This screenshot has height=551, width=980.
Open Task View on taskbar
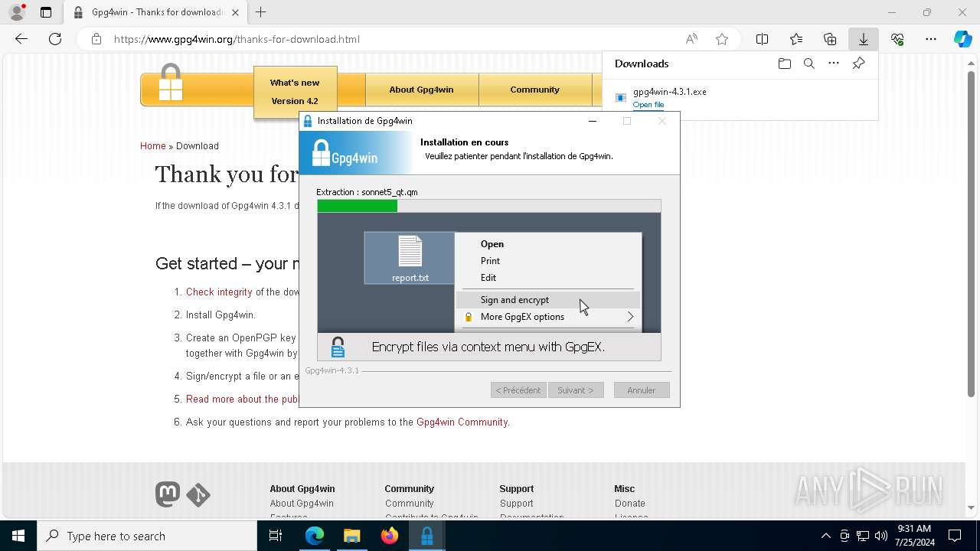click(276, 536)
